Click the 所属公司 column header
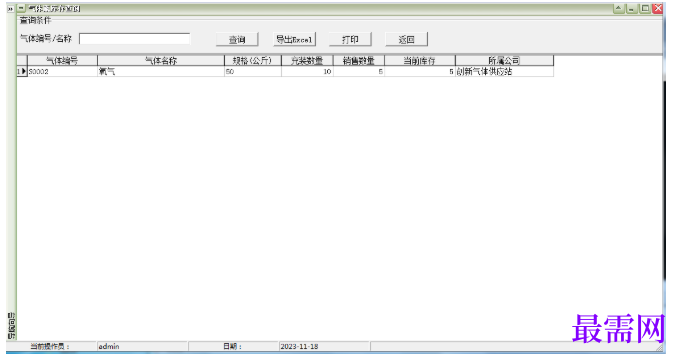The image size is (684, 360). click(504, 61)
